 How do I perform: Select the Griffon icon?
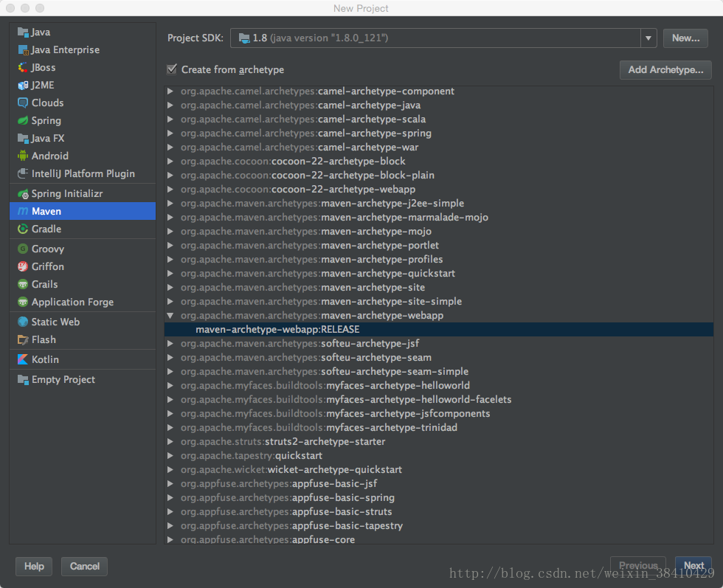point(23,266)
